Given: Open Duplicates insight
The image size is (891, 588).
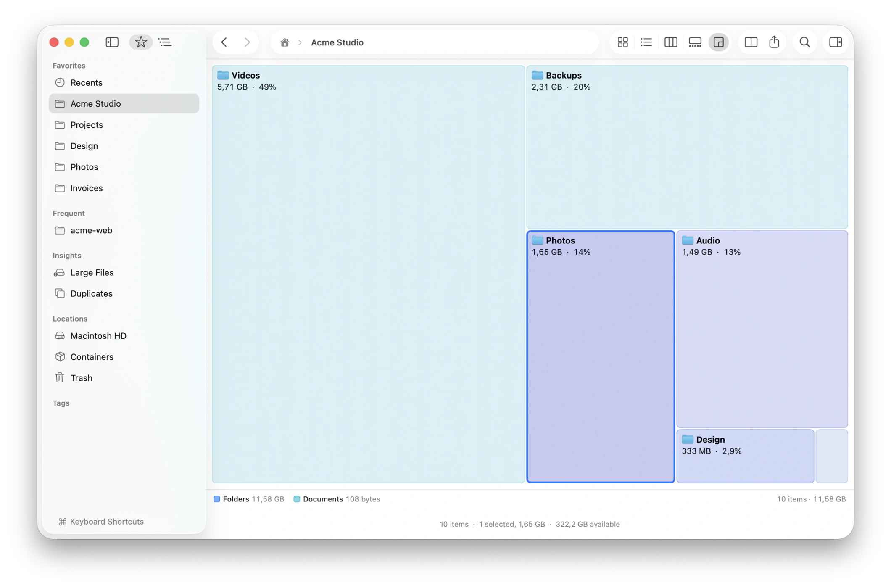Looking at the screenshot, I should pos(124,293).
